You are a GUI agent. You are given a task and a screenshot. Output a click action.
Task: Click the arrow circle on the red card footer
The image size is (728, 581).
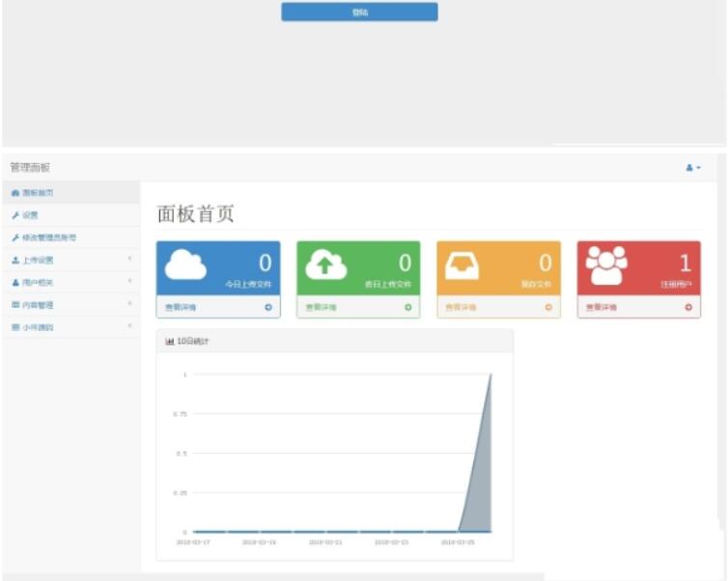tap(688, 308)
